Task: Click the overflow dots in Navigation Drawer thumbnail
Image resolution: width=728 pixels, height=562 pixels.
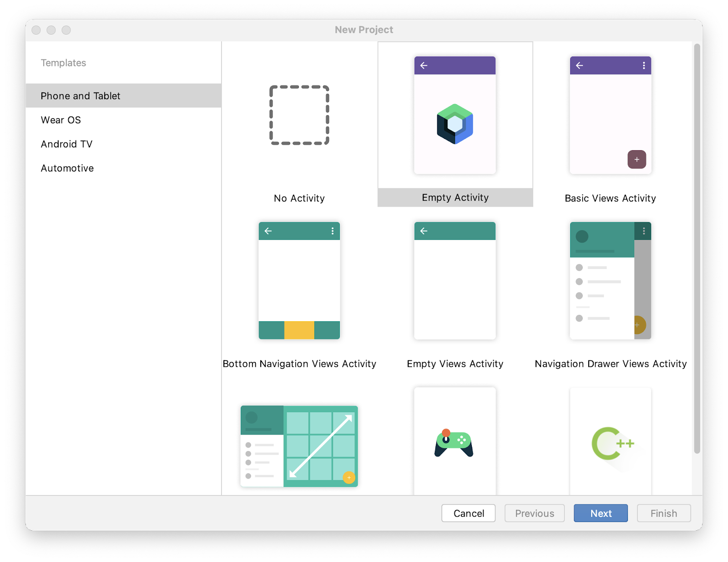Action: tap(644, 231)
